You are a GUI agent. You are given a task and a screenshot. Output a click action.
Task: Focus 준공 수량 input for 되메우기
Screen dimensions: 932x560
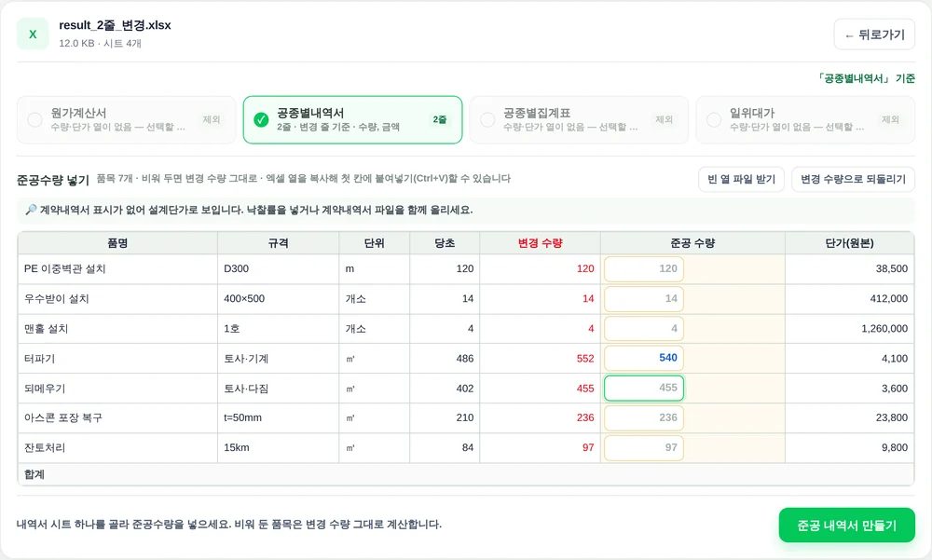pos(644,388)
